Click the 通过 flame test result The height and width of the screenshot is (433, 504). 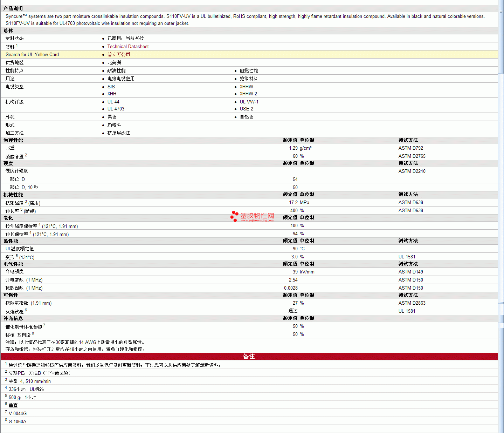pos(293,311)
